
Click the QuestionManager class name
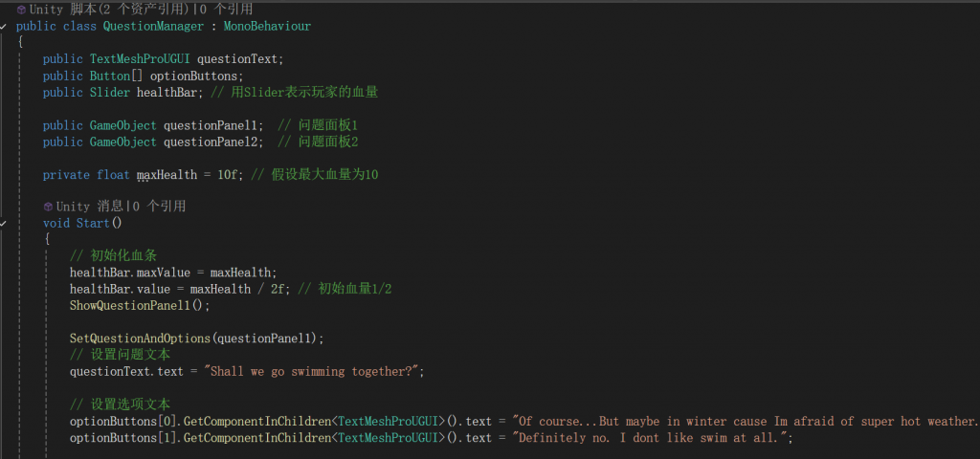click(x=153, y=26)
